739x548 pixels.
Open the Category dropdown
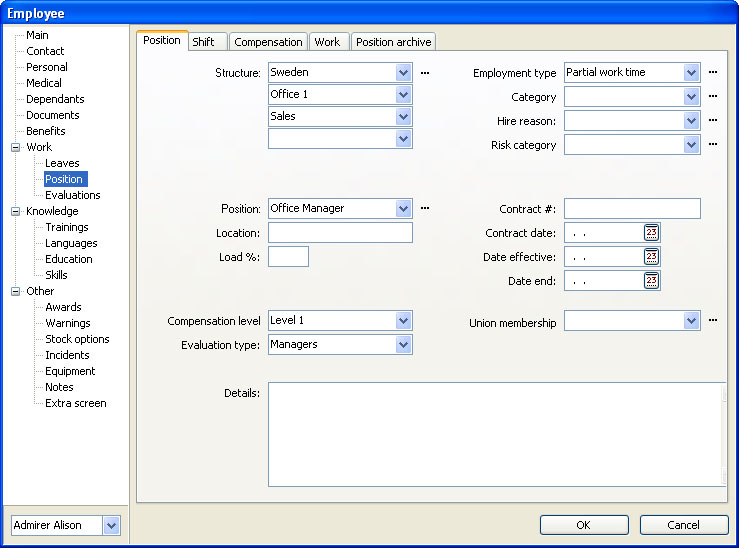coord(691,97)
